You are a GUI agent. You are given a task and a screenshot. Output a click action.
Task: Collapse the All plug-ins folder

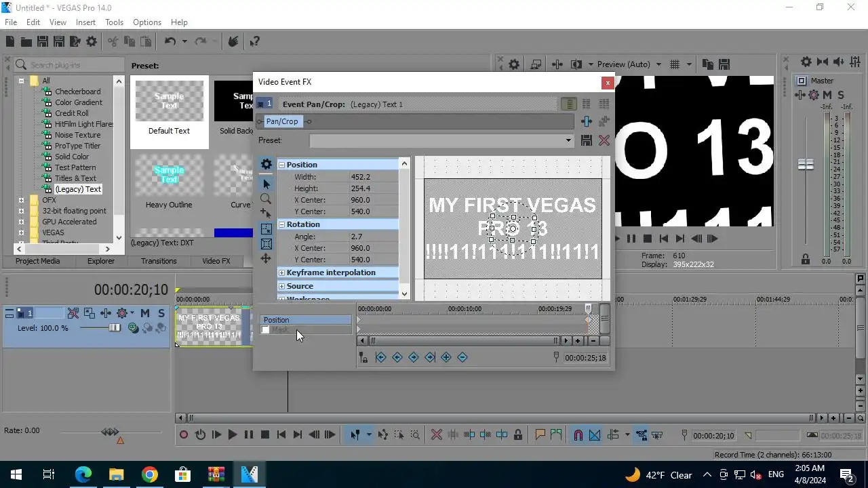[x=21, y=81]
